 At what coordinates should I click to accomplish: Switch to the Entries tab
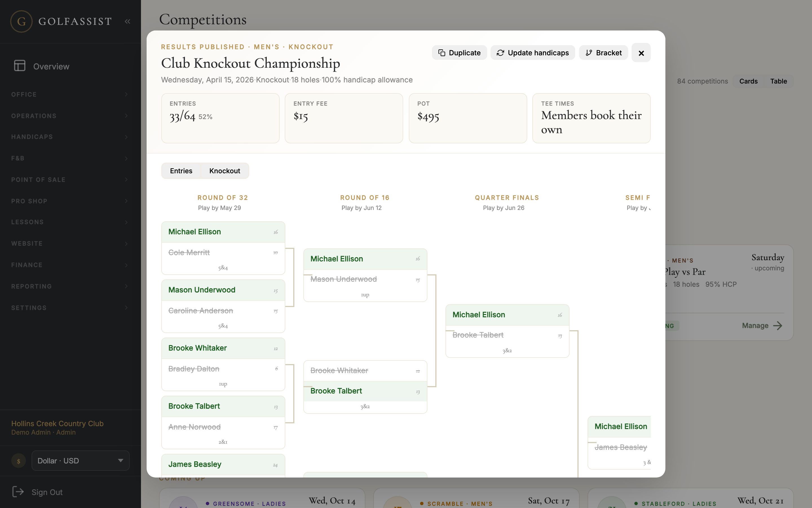(181, 171)
